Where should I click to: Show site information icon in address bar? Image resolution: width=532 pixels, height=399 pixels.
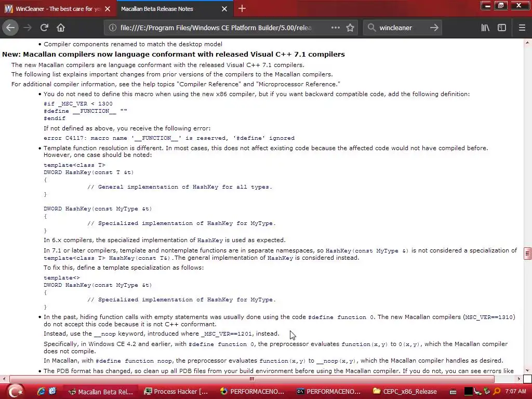[112, 28]
